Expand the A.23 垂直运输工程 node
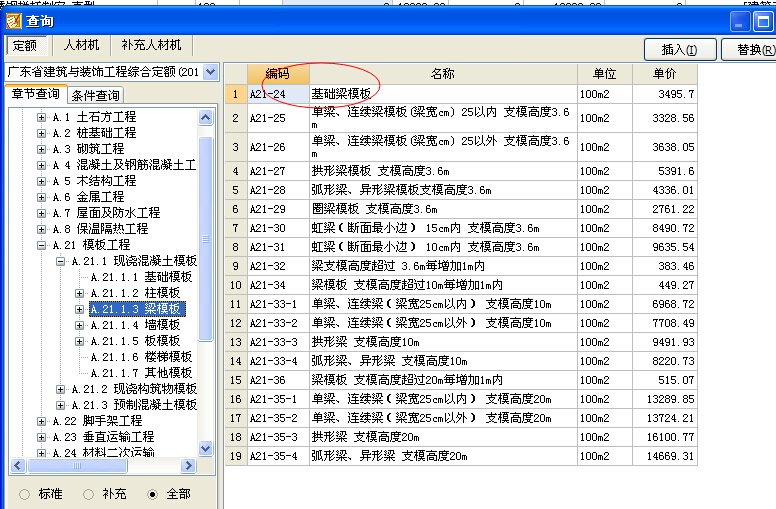Screen dimensions: 776x509 coord(42,437)
